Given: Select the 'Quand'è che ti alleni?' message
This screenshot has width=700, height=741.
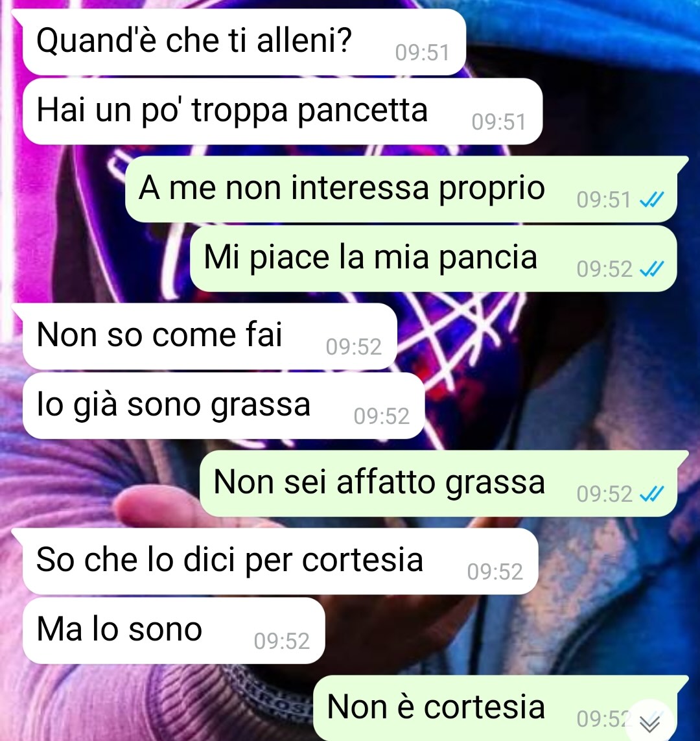Looking at the screenshot, I should click(x=244, y=41).
